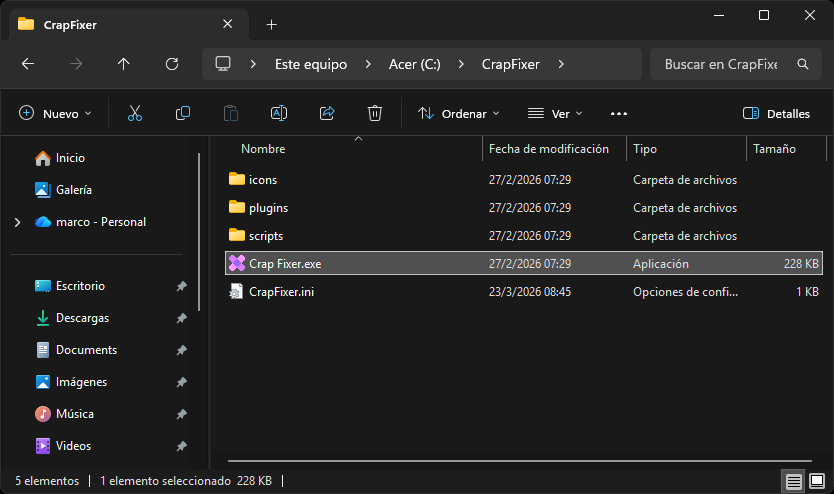Open the Nuevo dropdown
Screen dimensions: 834x494
click(55, 113)
